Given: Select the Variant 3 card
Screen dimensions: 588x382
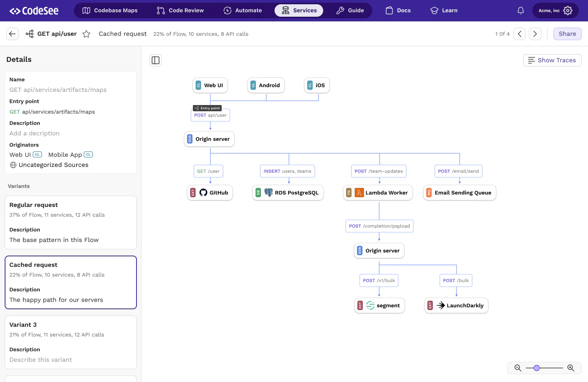Looking at the screenshot, I should click(71, 342).
